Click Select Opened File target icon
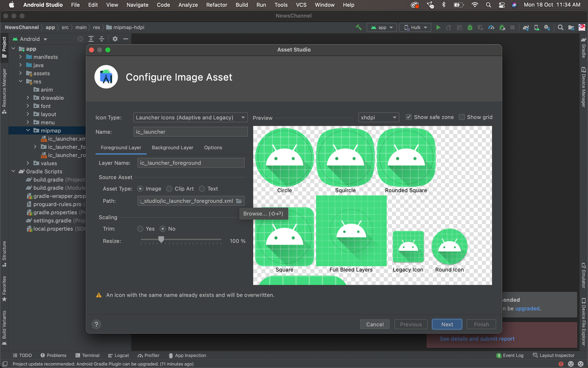The height and width of the screenshot is (368, 588). click(80, 39)
